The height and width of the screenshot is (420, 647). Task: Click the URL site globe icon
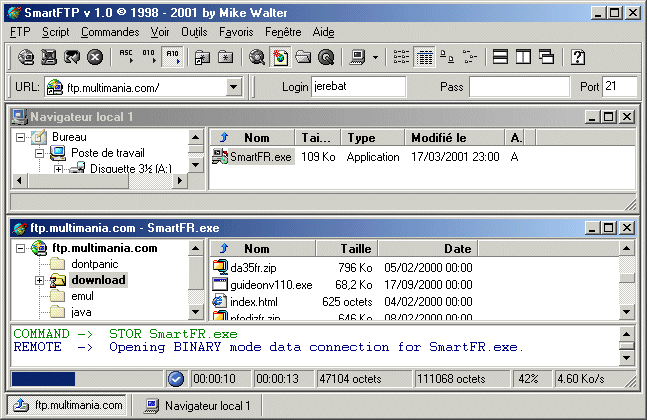click(x=55, y=87)
